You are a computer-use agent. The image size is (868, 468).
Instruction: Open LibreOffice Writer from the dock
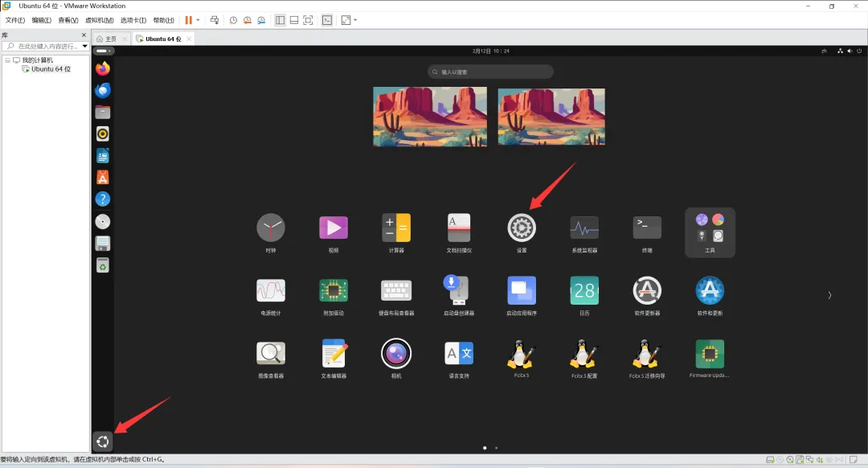[102, 156]
